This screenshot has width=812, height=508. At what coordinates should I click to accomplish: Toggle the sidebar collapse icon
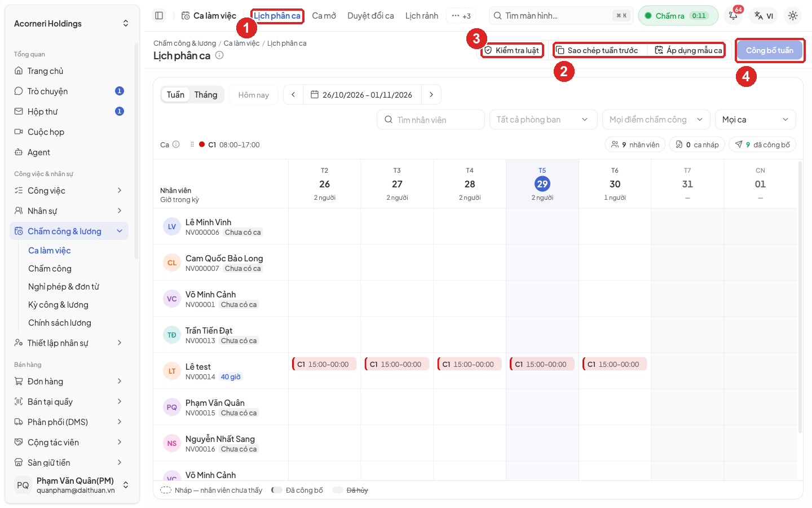159,16
